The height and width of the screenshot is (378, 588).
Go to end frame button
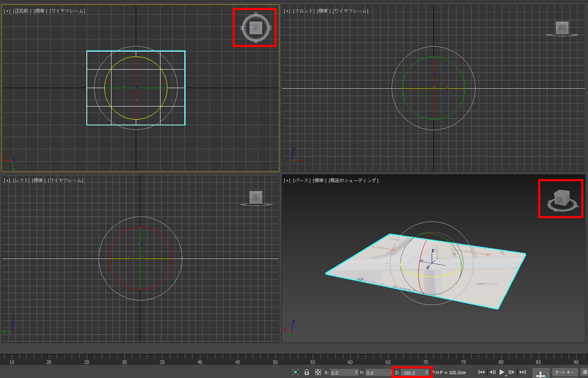(523, 372)
